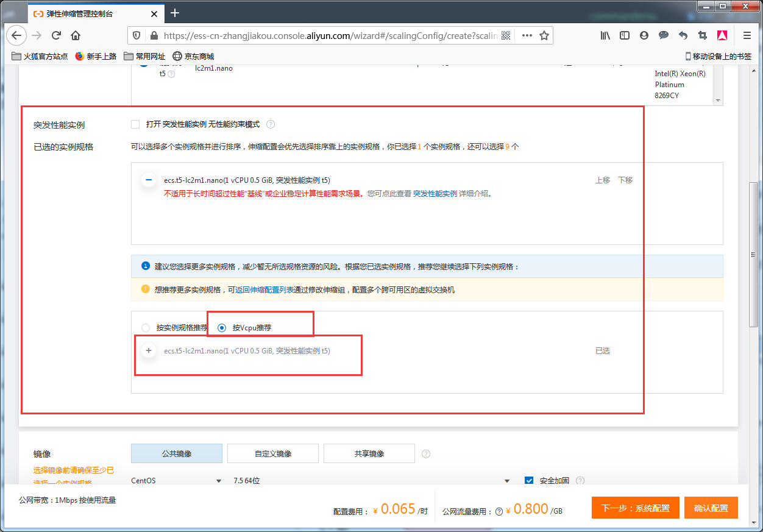763x532 pixels.
Task: Click the Firefox reload page icon
Action: 56,35
